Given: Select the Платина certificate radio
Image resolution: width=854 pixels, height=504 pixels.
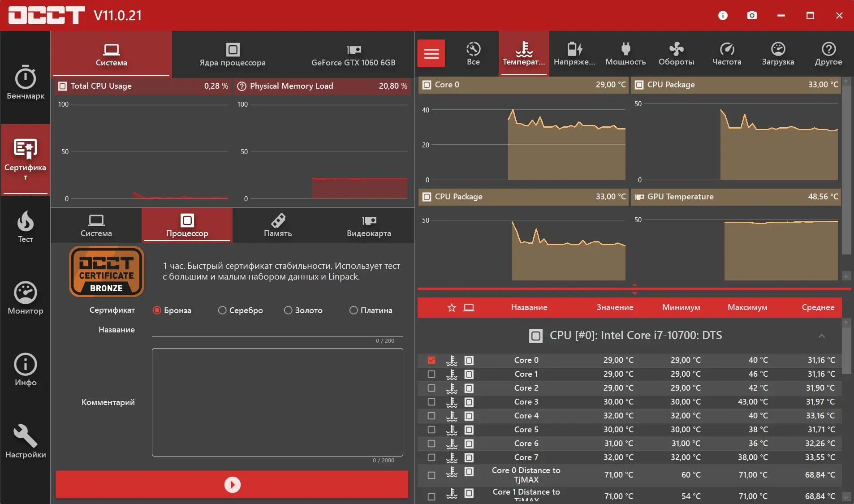Looking at the screenshot, I should (354, 310).
